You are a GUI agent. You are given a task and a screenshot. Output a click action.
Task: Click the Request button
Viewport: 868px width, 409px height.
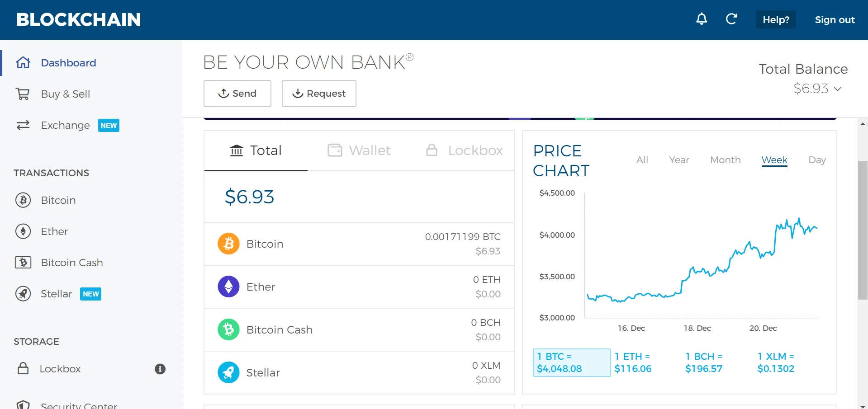click(319, 94)
